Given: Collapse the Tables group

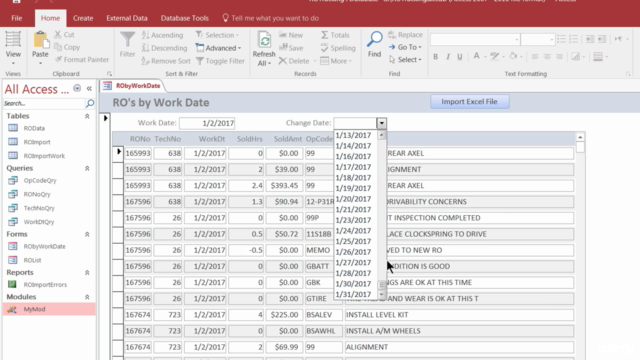Looking at the screenshot, I should (87, 116).
